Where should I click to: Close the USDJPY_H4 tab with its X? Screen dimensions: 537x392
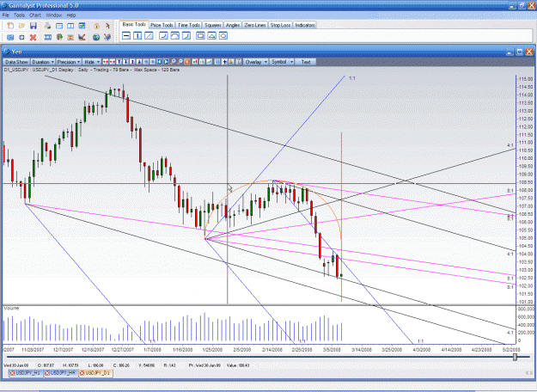[x=47, y=373]
